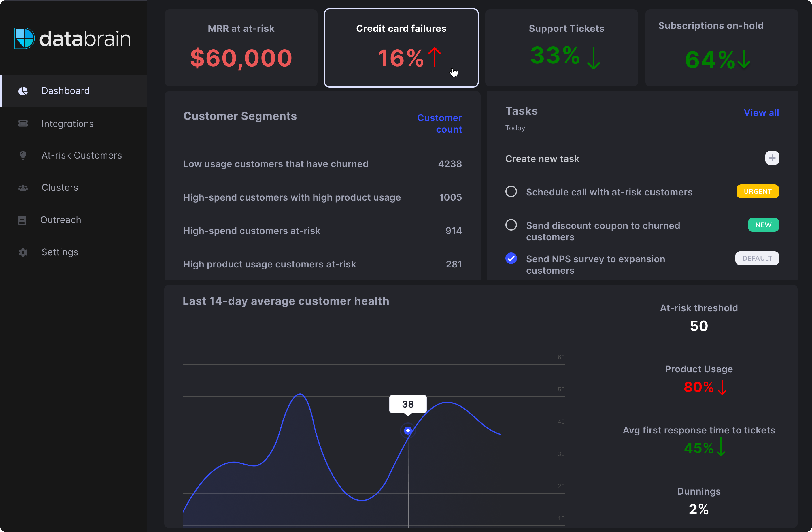Image resolution: width=812 pixels, height=532 pixels.
Task: Go to the Outreach section
Action: click(61, 220)
